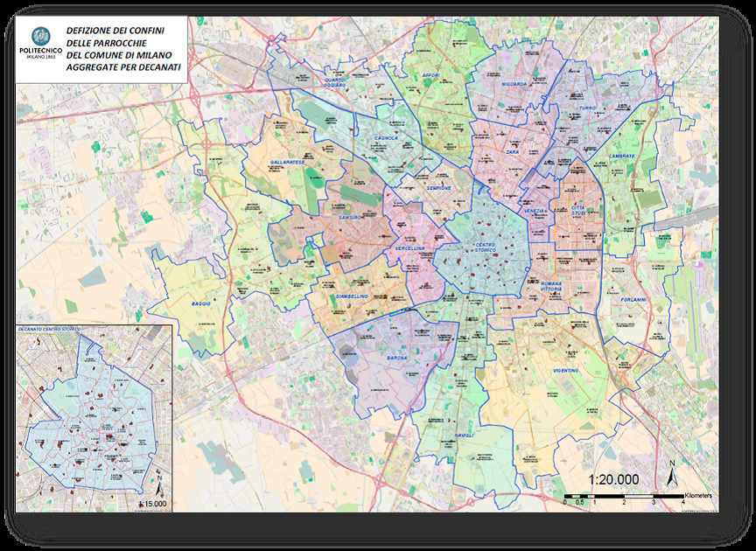This screenshot has width=756, height=551.
Task: Select the VENEZIA district label
Action: coord(535,212)
